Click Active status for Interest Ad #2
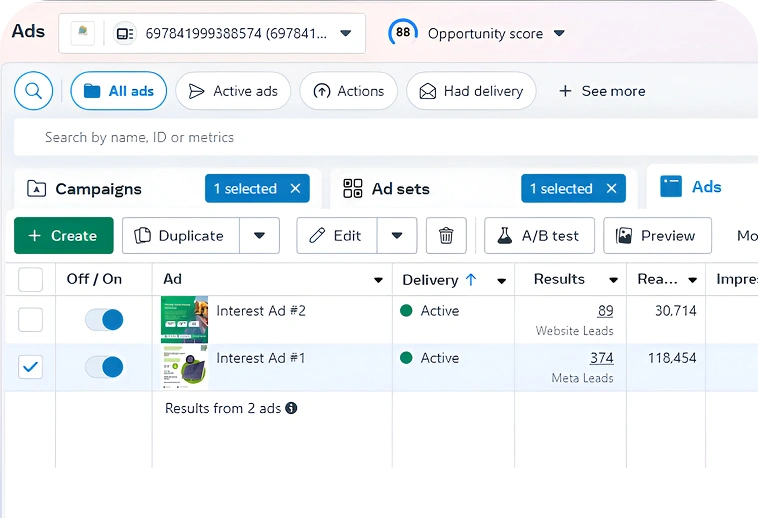The height and width of the screenshot is (518, 758). (430, 311)
